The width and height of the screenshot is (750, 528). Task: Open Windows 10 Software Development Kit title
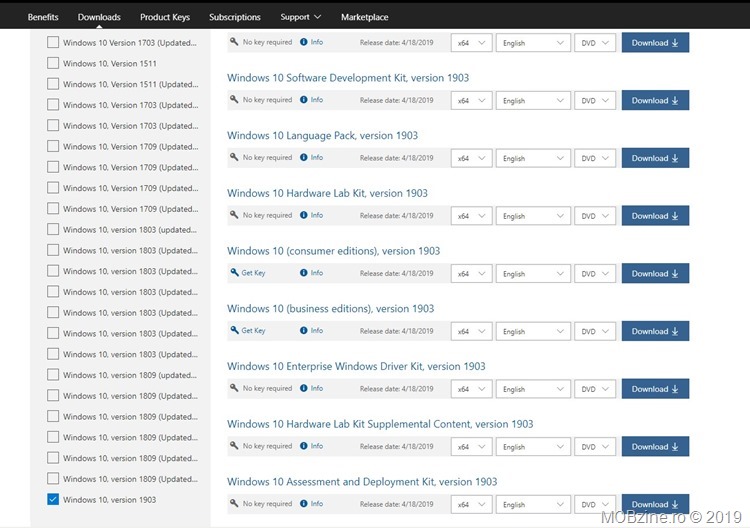[x=348, y=78]
